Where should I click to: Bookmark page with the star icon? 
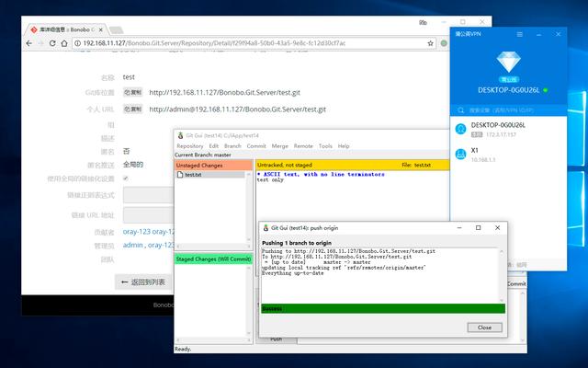point(430,43)
